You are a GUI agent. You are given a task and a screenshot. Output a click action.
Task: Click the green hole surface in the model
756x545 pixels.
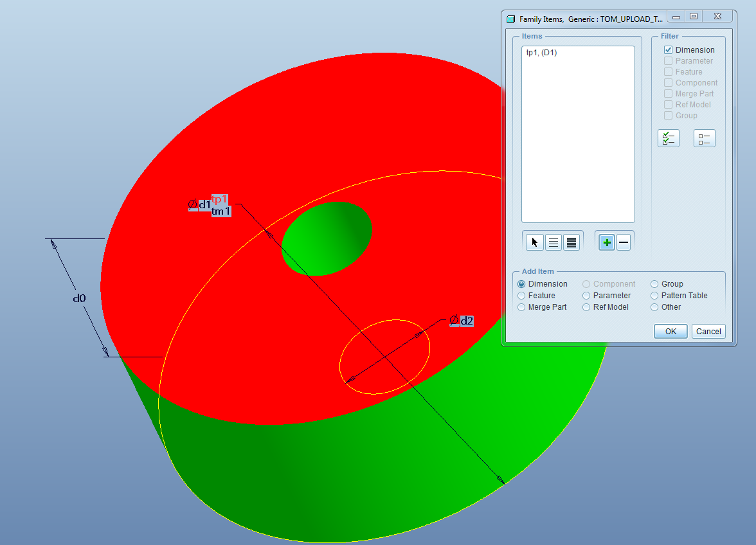pos(327,238)
